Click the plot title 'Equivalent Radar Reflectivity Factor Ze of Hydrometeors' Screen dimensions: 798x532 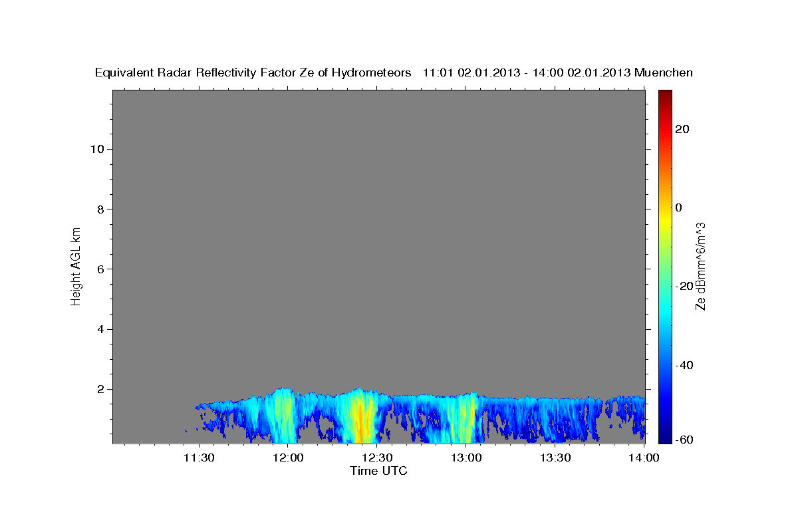253,73
